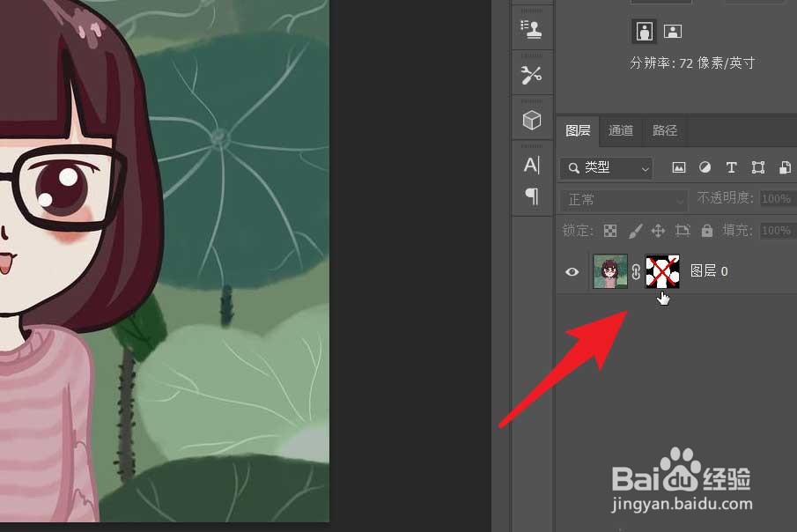Select the 图层 0 layer name
Screen dimensions: 797x532
coord(709,271)
